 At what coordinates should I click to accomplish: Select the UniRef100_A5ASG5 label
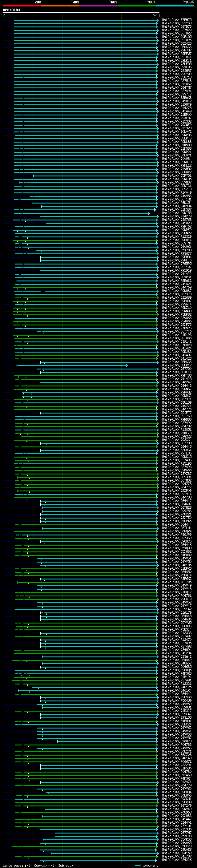[177, 47]
